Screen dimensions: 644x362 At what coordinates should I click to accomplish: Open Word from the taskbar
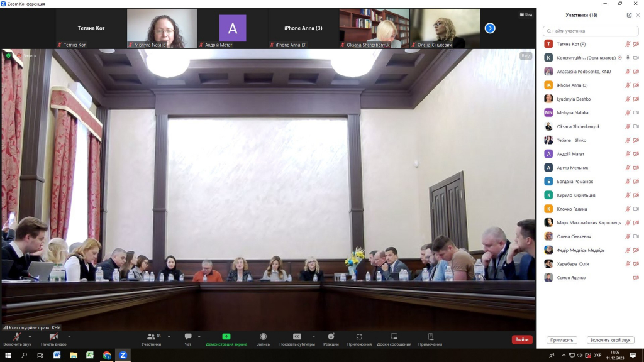[57, 355]
